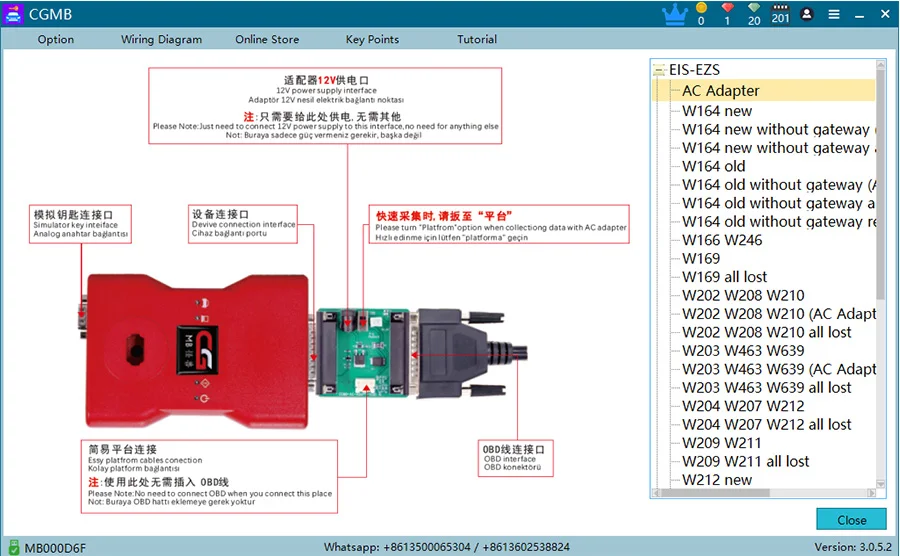Click the red CGMB device image

pyautogui.click(x=195, y=351)
